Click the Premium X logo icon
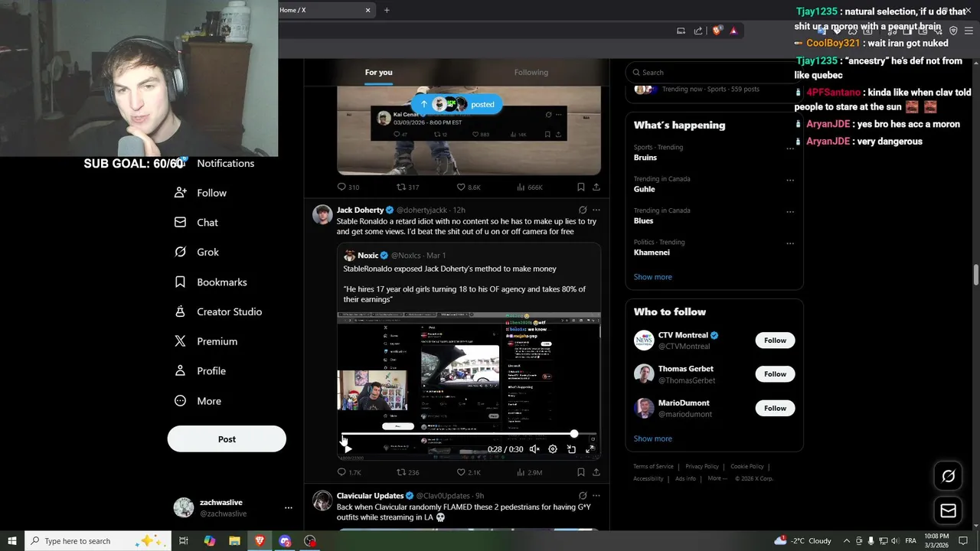 pos(180,341)
